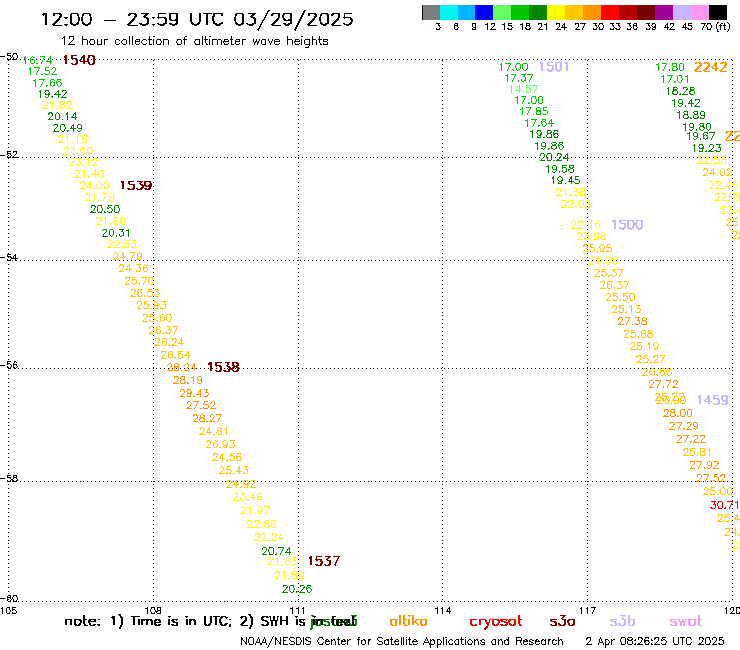
Task: Click the 25.19 wave height value
Action: click(x=645, y=346)
